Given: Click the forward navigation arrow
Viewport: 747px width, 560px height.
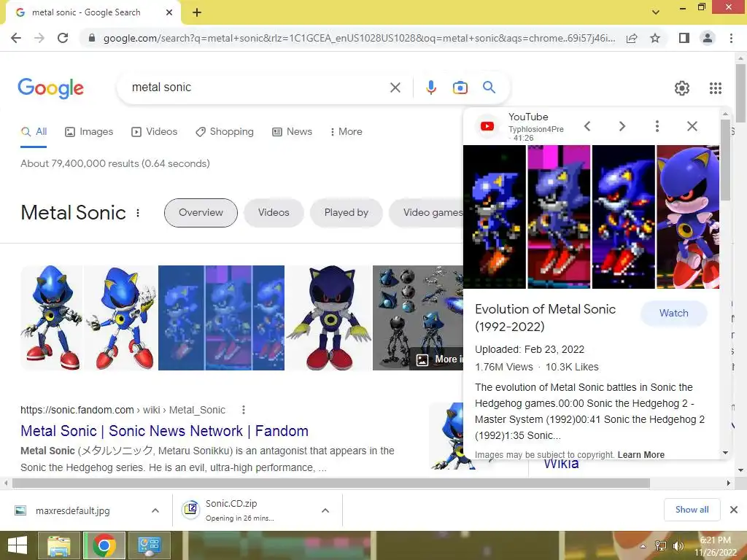Looking at the screenshot, I should click(39, 38).
